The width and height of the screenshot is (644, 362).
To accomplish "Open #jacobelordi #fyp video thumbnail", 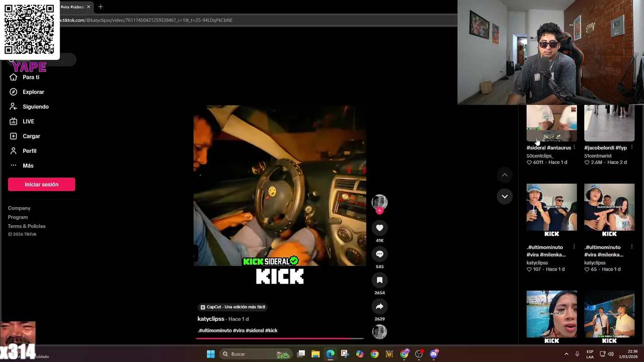I will (609, 123).
